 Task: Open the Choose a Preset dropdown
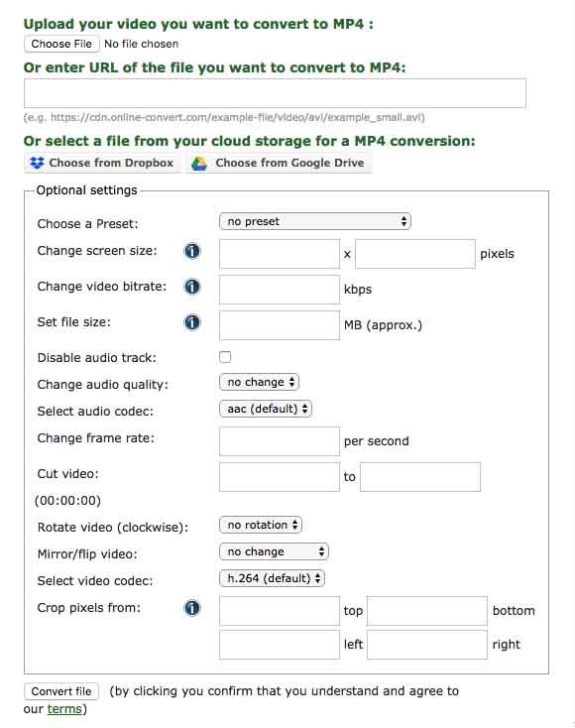pyautogui.click(x=315, y=221)
